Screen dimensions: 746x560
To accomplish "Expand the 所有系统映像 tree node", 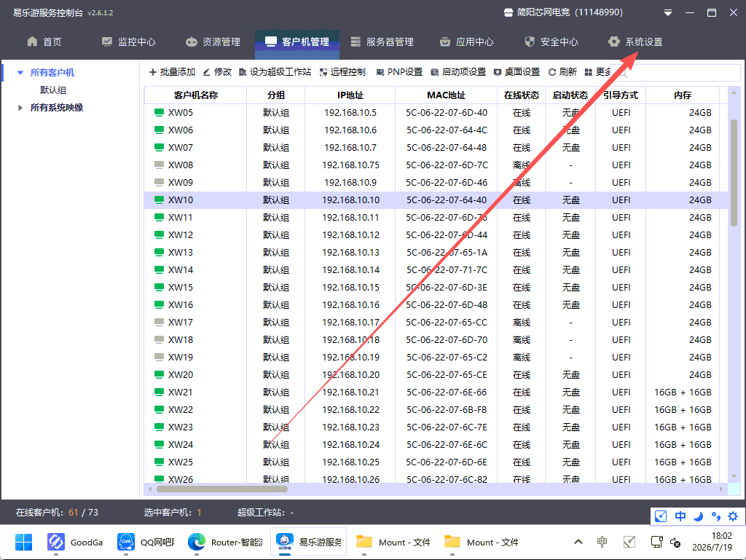I will point(20,108).
